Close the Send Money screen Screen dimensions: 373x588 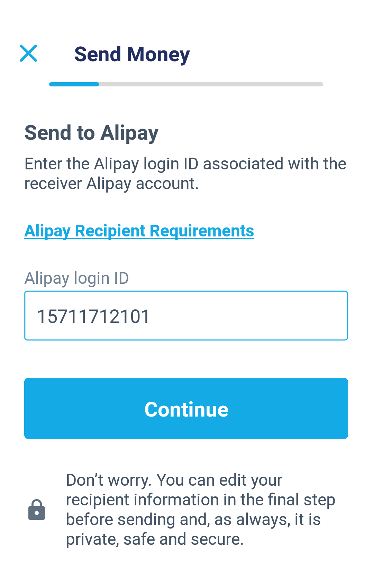pyautogui.click(x=28, y=53)
